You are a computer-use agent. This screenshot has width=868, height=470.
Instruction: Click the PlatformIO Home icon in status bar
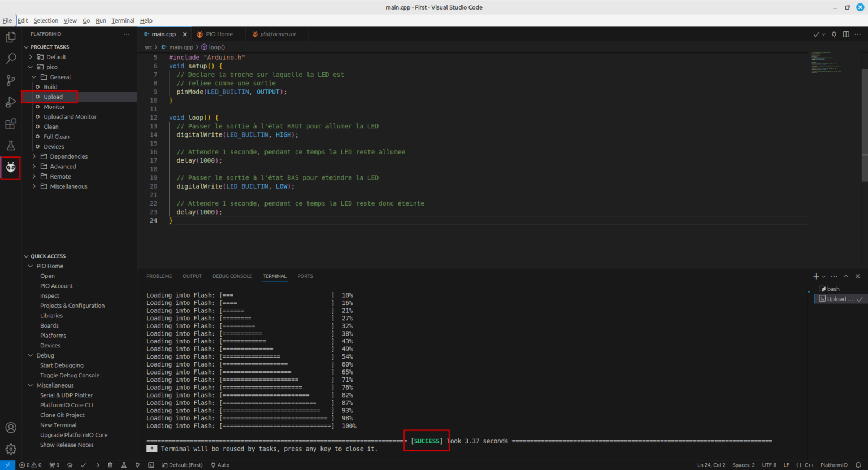click(70, 465)
